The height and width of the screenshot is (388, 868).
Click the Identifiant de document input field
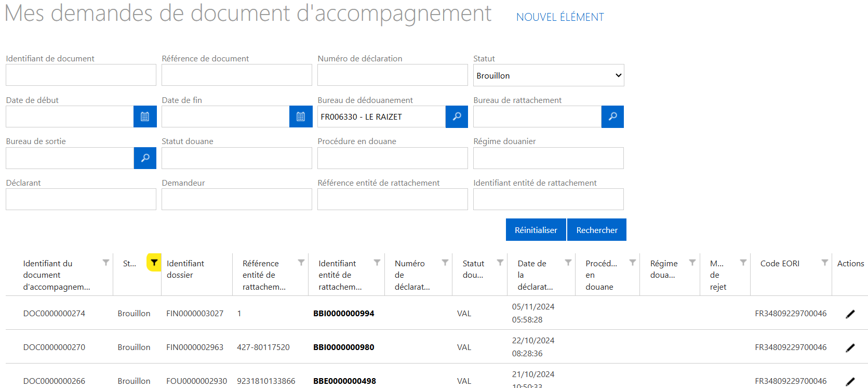click(81, 75)
